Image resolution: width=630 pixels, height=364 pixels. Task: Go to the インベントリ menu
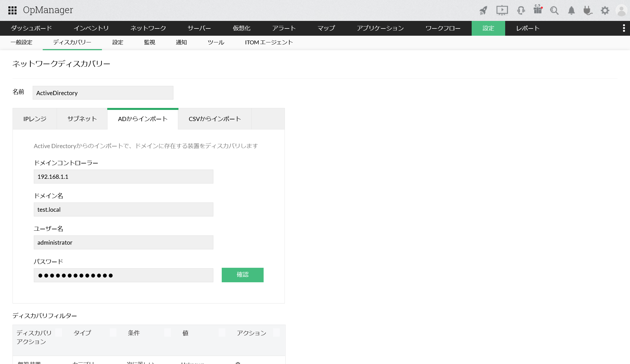(x=91, y=28)
